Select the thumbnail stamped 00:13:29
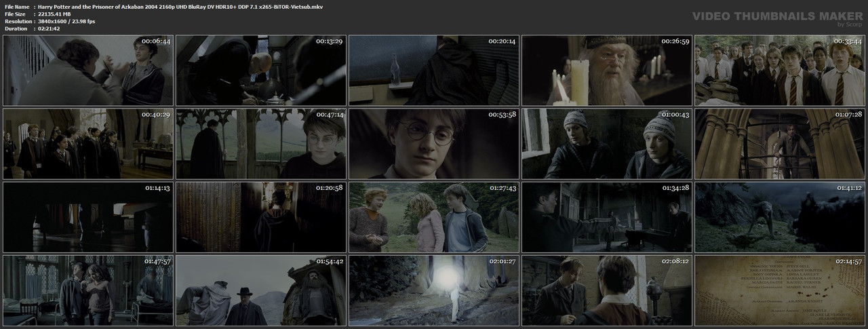The height and width of the screenshot is (329, 868). [x=261, y=71]
